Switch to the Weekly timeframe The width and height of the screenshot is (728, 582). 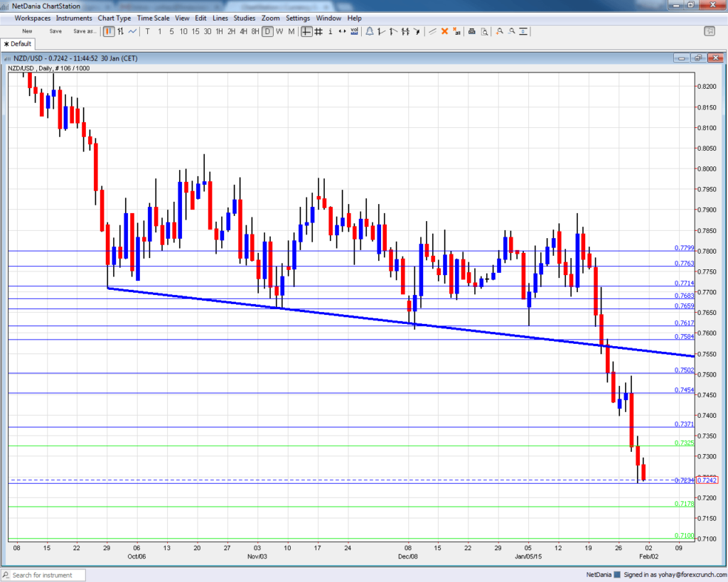point(279,32)
